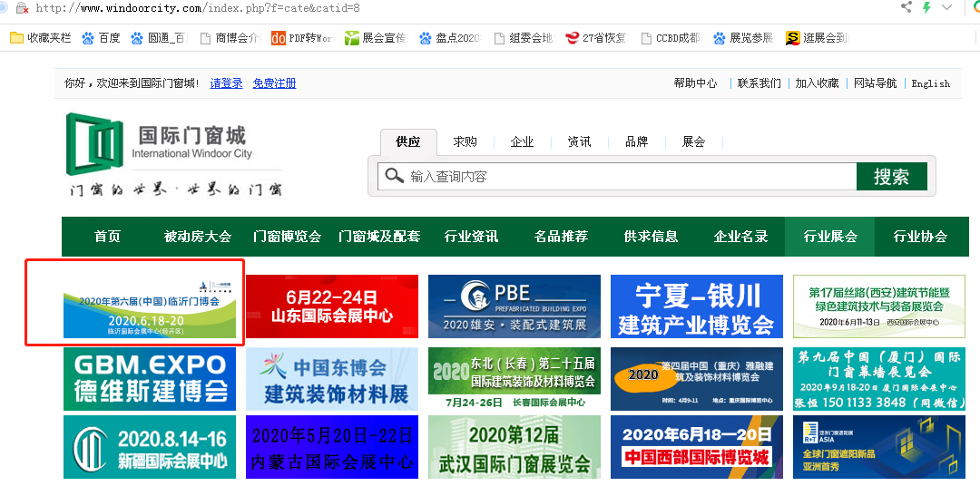980x486 pixels.
Task: Click the 请登录 link
Action: tap(226, 83)
